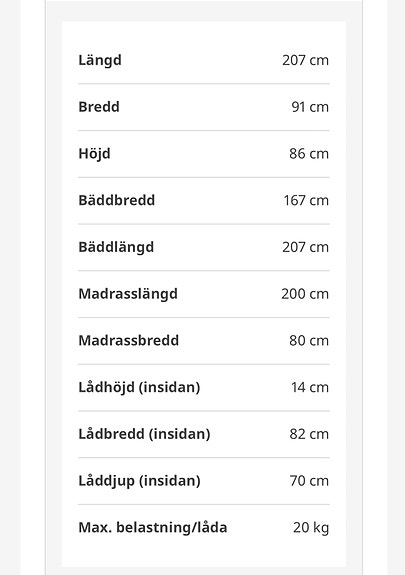
Task: Click the Madrasslängd label
Action: [128, 294]
